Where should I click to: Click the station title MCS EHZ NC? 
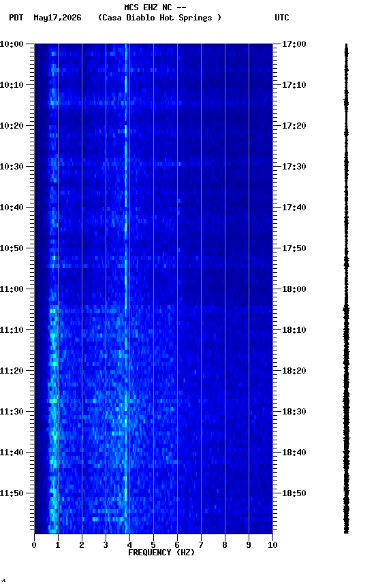(x=148, y=7)
